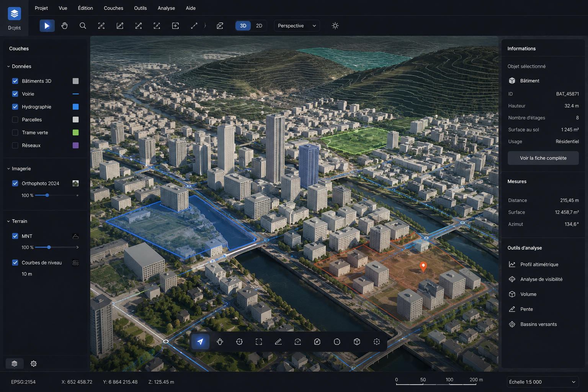Image resolution: width=588 pixels, height=392 pixels.
Task: Click Voir la fiche complète button
Action: point(543,158)
